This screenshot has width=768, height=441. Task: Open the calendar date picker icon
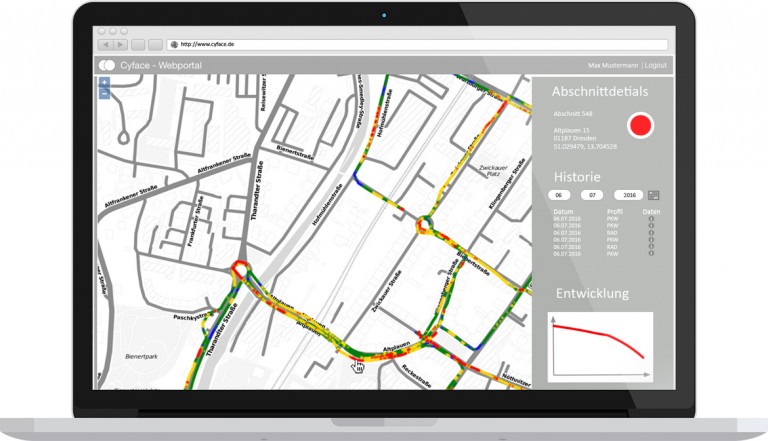click(x=654, y=194)
